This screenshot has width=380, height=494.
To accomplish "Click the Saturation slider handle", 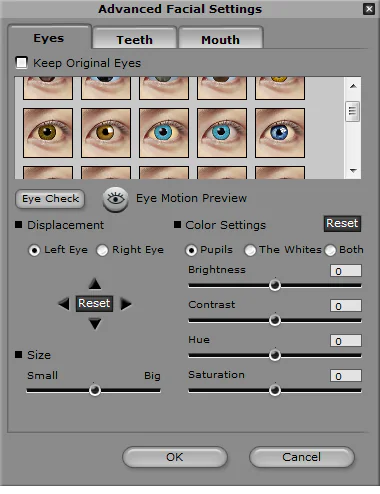I will click(x=275, y=390).
